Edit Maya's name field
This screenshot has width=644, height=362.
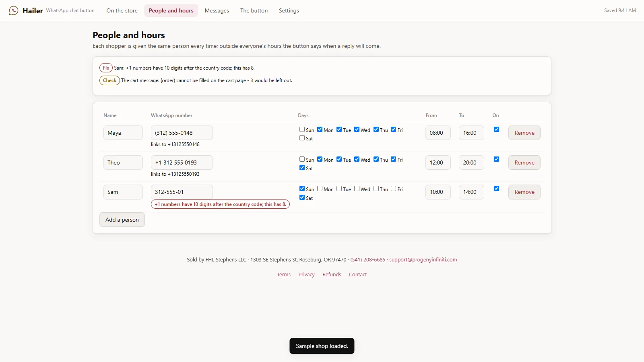(123, 133)
